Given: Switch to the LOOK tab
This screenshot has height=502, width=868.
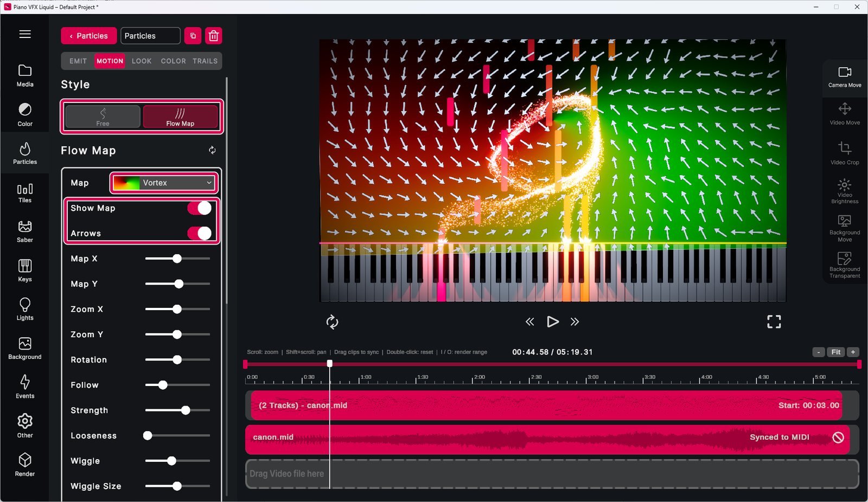Looking at the screenshot, I should [x=142, y=61].
